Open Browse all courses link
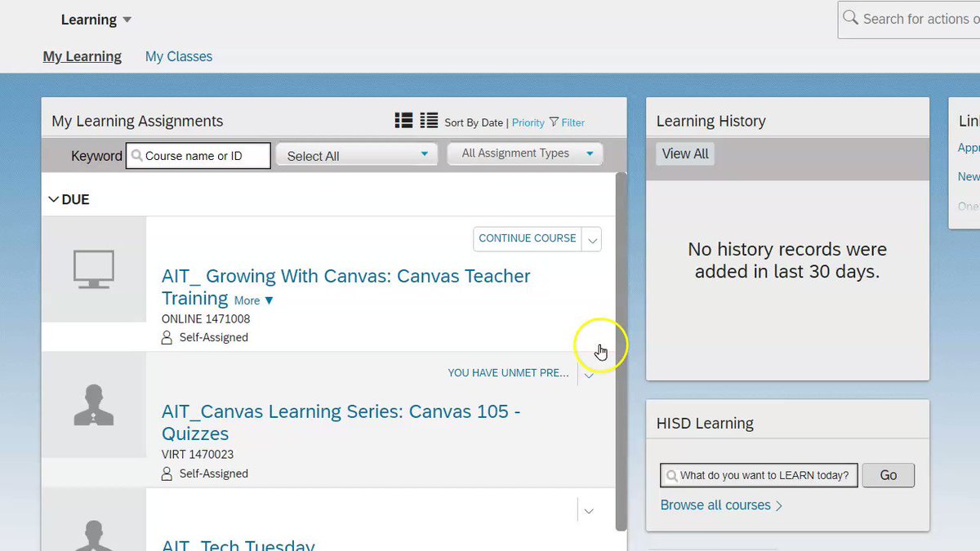 721,505
